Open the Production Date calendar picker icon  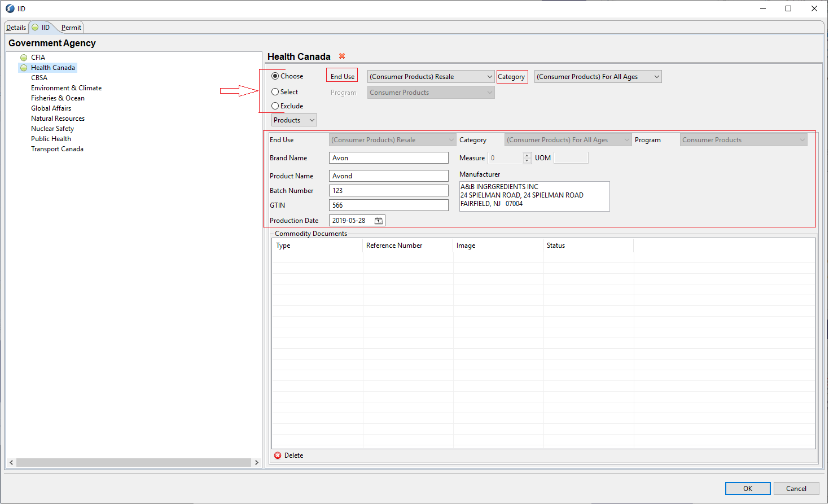[379, 221]
